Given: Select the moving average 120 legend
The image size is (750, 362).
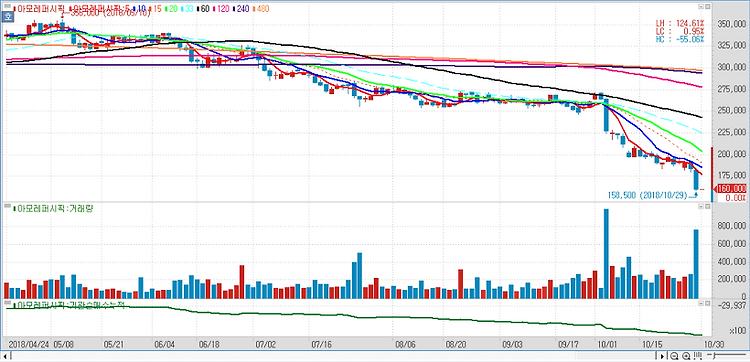Looking at the screenshot, I should click(x=221, y=9).
